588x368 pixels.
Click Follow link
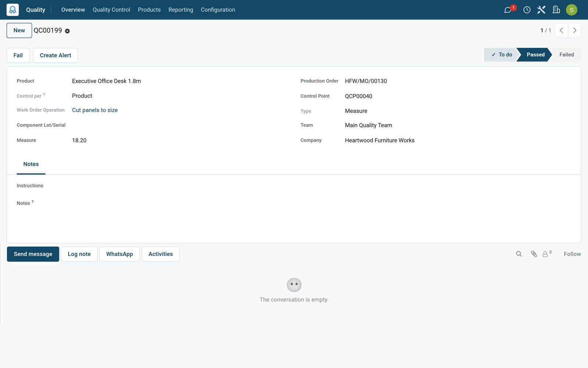point(572,254)
